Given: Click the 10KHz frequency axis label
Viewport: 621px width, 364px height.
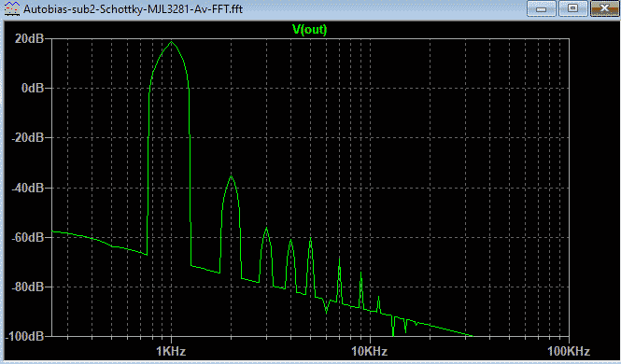Looking at the screenshot, I should point(370,351).
